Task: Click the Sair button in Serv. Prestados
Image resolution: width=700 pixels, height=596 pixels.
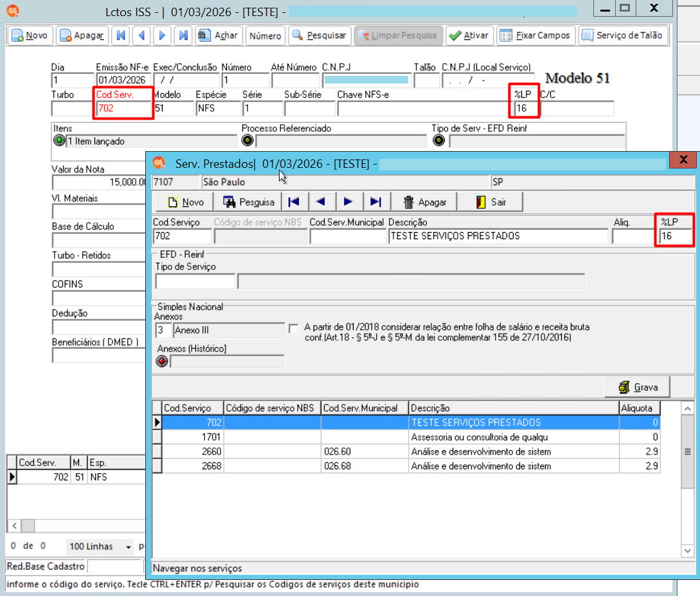Action: pos(490,202)
